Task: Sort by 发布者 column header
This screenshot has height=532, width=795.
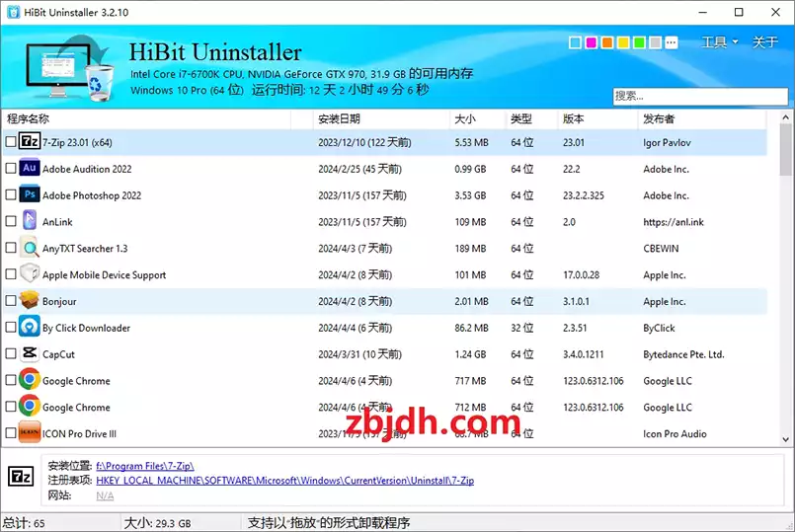Action: (x=702, y=119)
